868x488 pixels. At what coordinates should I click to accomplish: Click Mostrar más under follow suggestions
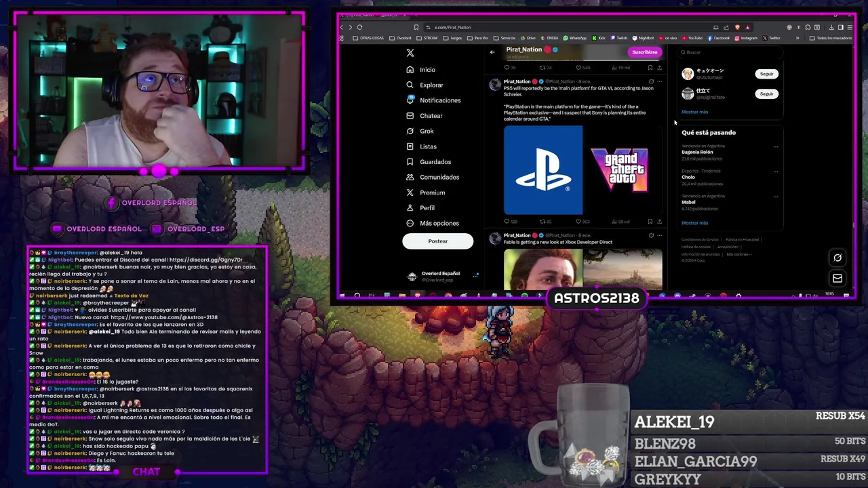[694, 112]
